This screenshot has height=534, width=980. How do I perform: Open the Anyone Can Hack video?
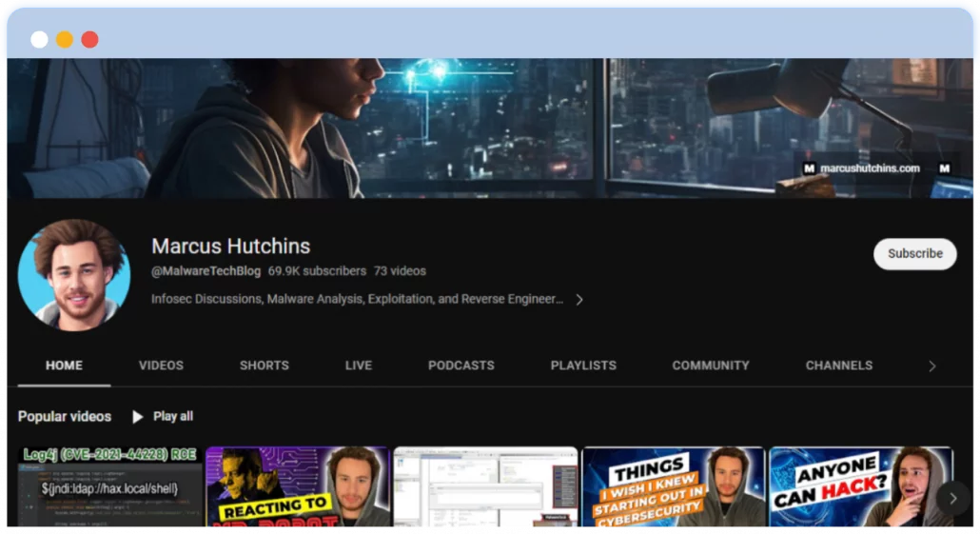861,486
